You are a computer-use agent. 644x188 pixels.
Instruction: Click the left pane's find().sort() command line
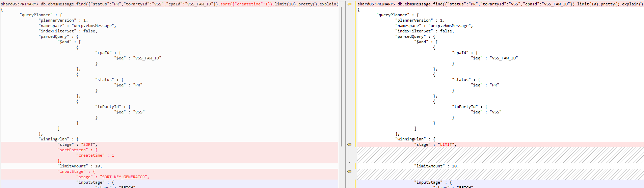[169, 4]
